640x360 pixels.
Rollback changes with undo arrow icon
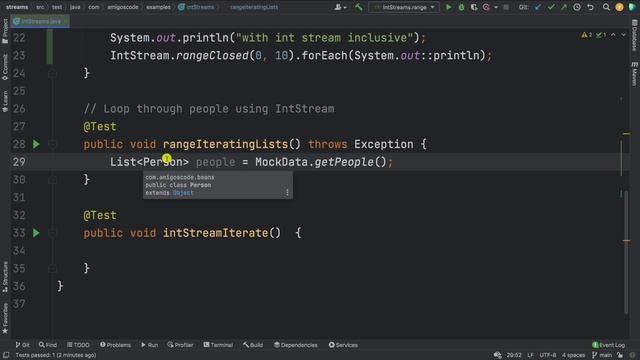point(590,7)
